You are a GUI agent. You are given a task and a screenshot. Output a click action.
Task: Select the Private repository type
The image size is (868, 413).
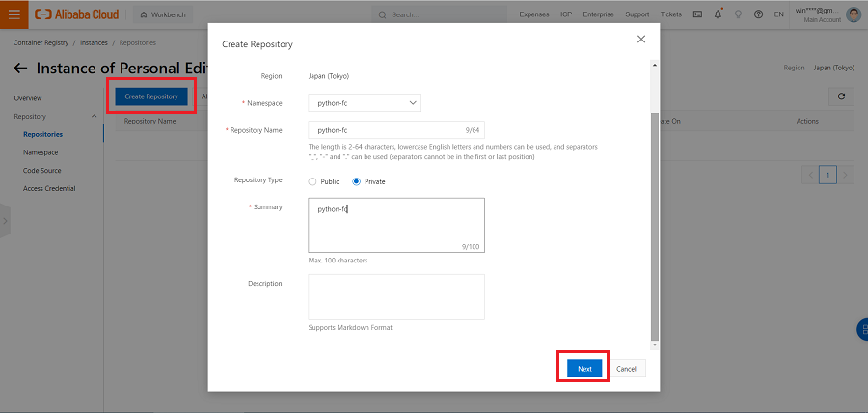coord(357,181)
